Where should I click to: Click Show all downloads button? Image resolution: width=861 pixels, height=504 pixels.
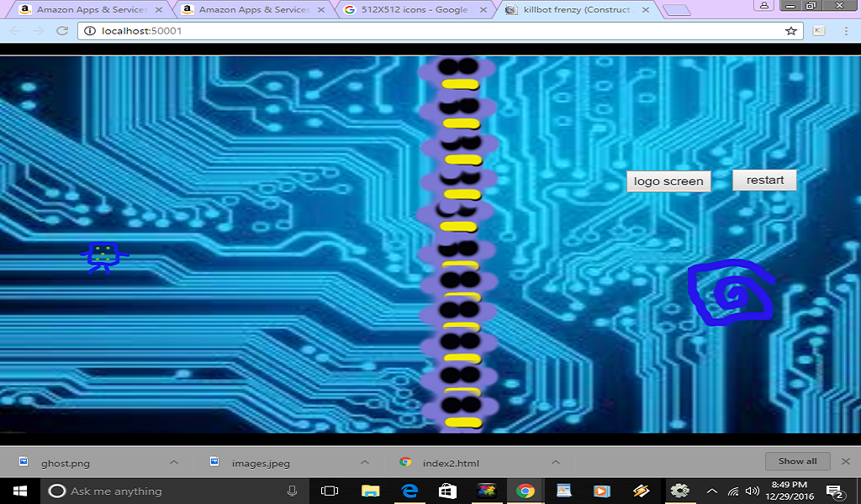(797, 461)
